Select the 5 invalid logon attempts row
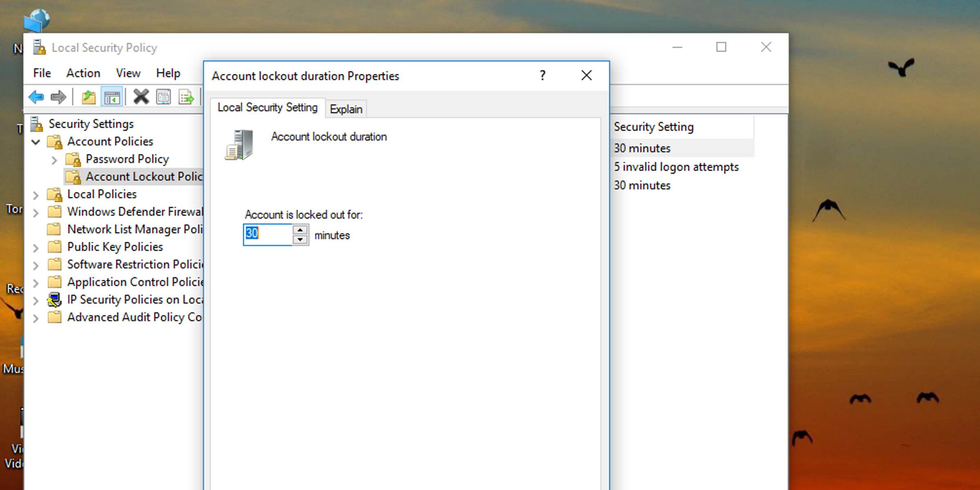This screenshot has height=490, width=980. [676, 167]
